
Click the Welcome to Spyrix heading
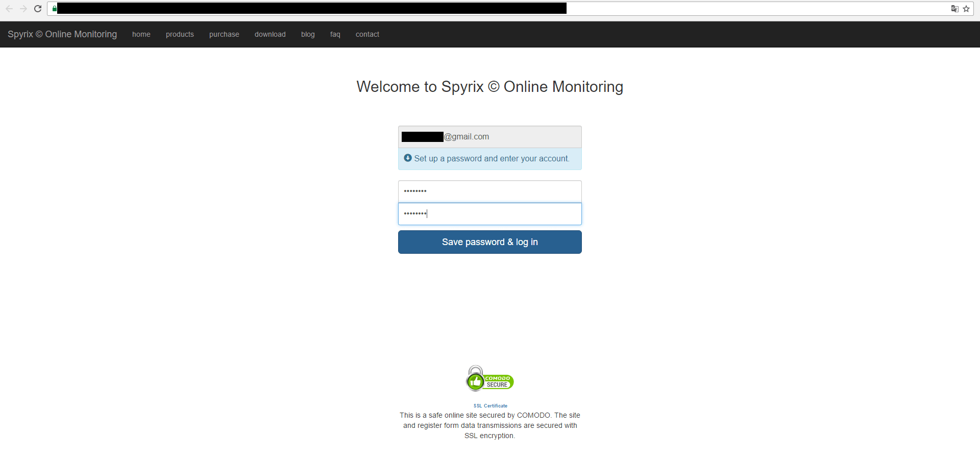click(x=490, y=87)
